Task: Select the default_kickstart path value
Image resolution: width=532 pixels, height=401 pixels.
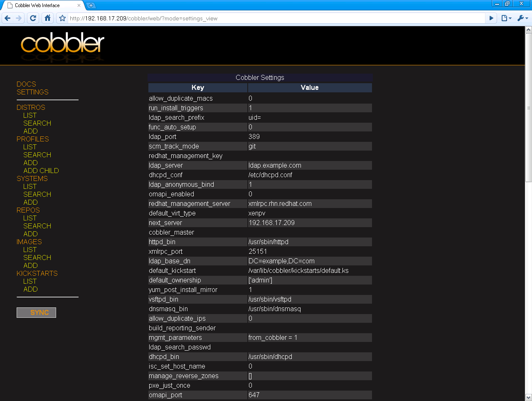Action: [x=298, y=271]
